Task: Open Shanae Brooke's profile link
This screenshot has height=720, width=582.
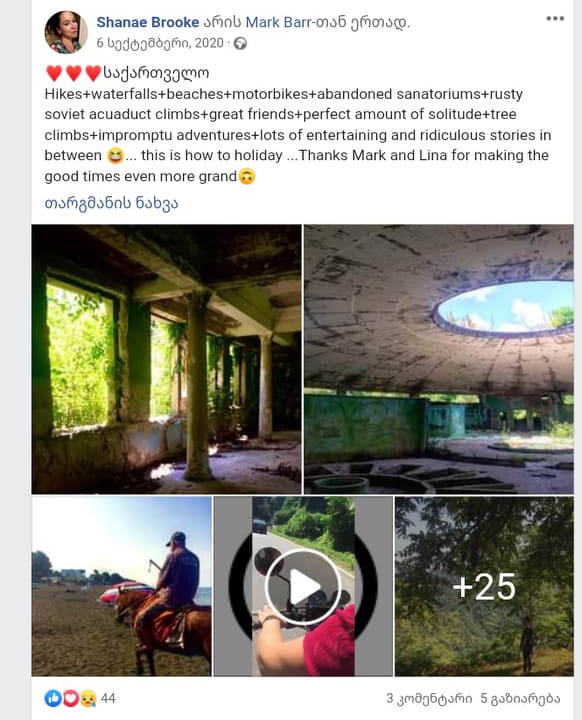Action: pos(147,22)
